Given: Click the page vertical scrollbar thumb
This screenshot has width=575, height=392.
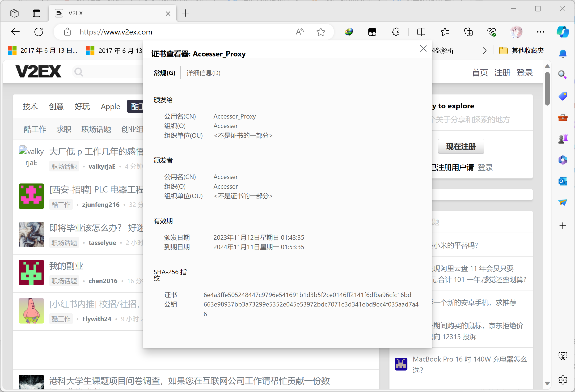Looking at the screenshot, I should point(547,89).
